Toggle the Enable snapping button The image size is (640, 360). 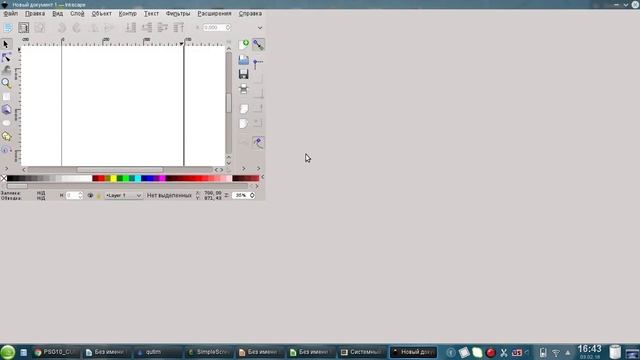pyautogui.click(x=258, y=44)
